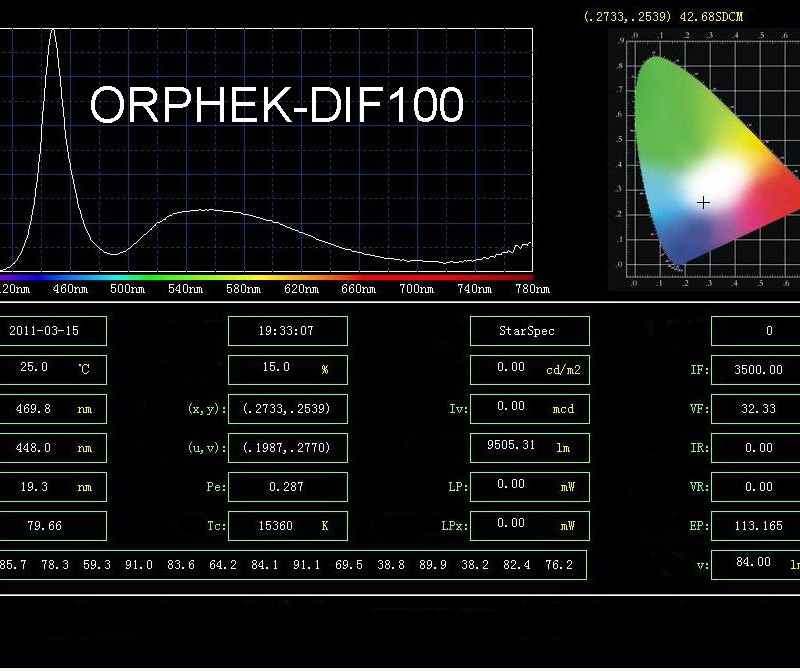Screen dimensions: 800x671
Task: Click the 580nm axis label
Action: (243, 289)
